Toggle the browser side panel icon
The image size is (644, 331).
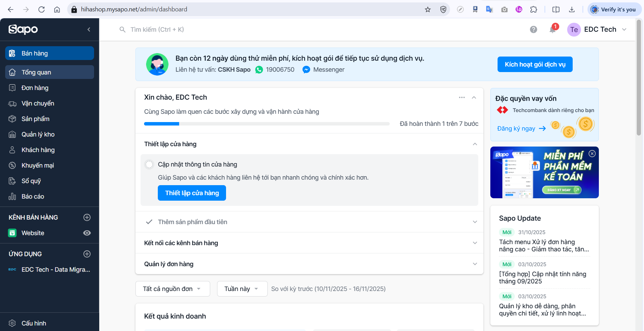click(x=556, y=10)
